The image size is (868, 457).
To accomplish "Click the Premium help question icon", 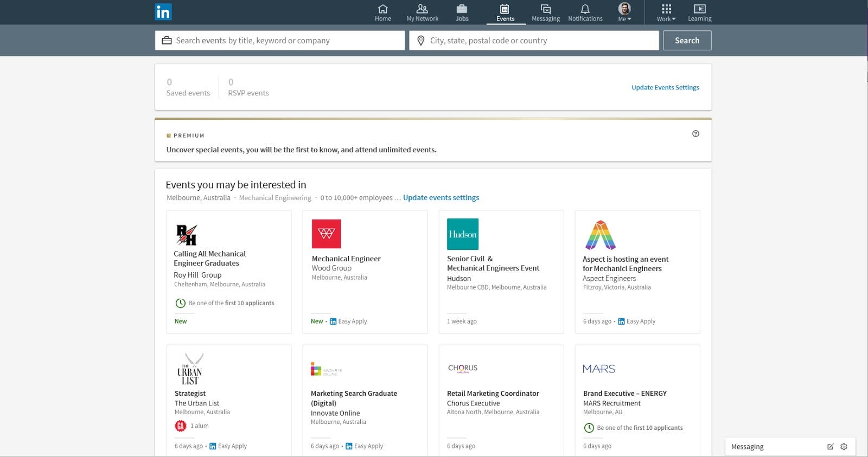I will (x=695, y=134).
